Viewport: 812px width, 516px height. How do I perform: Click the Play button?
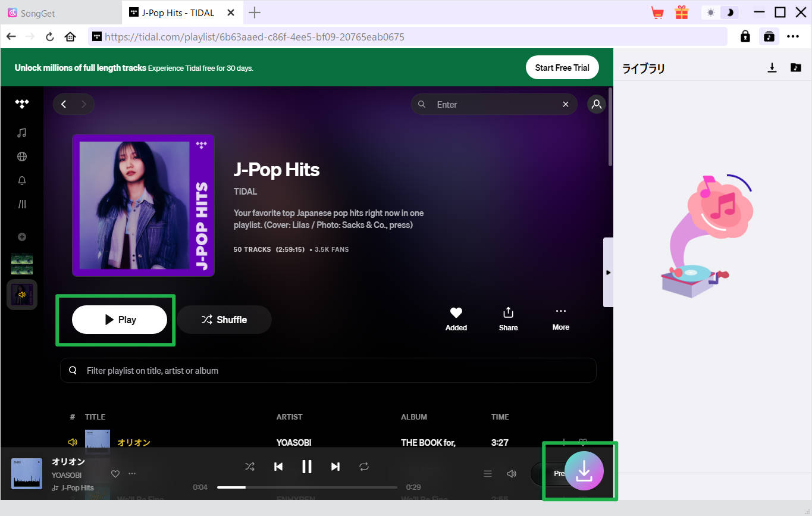pyautogui.click(x=120, y=320)
